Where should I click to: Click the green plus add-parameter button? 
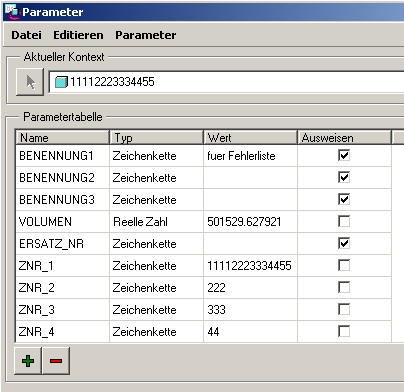tap(28, 361)
